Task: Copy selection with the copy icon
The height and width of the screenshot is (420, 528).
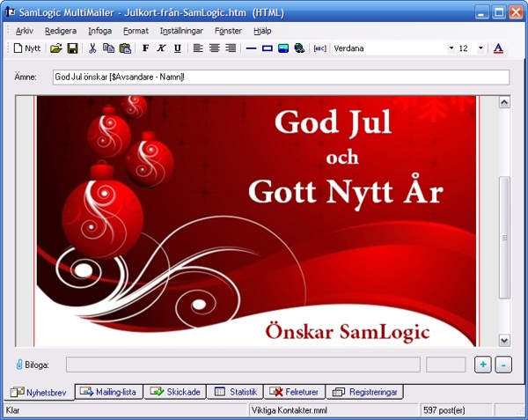Action: 108,48
